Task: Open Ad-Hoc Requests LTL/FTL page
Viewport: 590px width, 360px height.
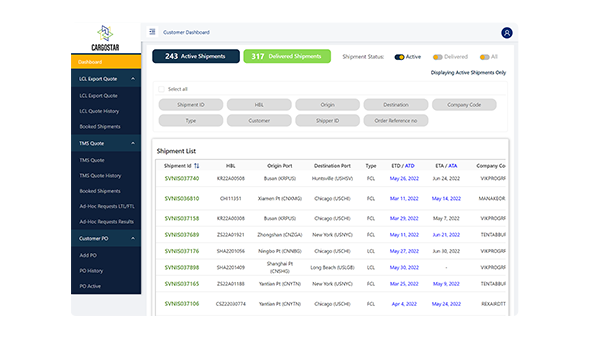Action: click(x=107, y=207)
